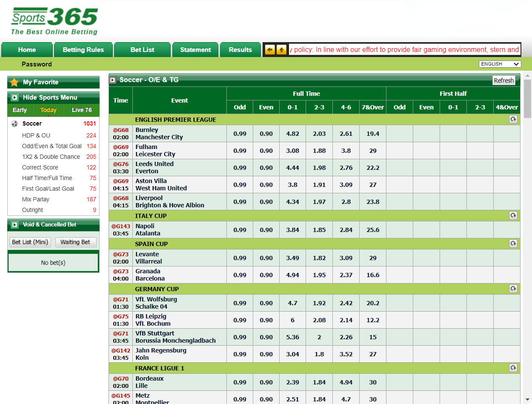Refresh the Germany Cup odds
This screenshot has height=404, width=532.
click(x=513, y=289)
